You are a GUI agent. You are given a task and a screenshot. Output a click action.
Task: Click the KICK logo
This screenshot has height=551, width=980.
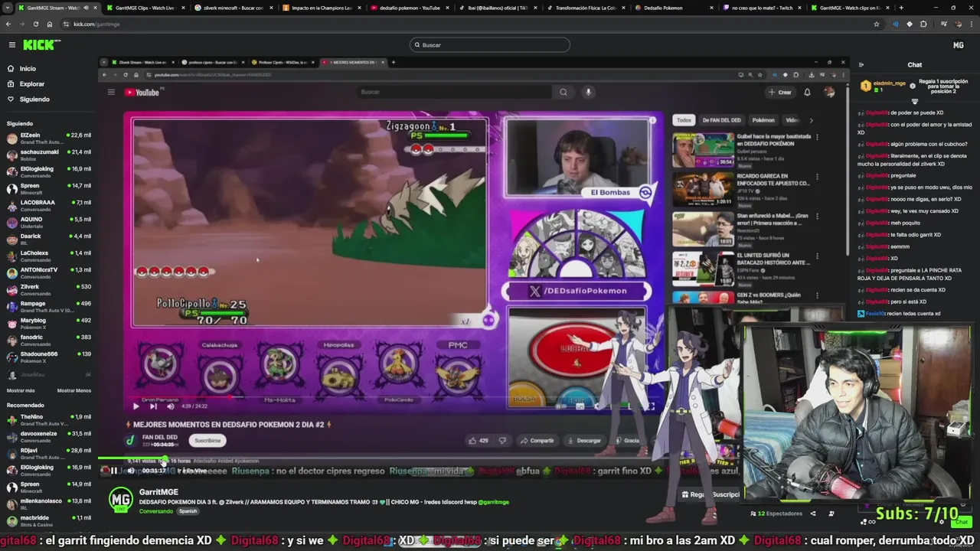click(38, 45)
